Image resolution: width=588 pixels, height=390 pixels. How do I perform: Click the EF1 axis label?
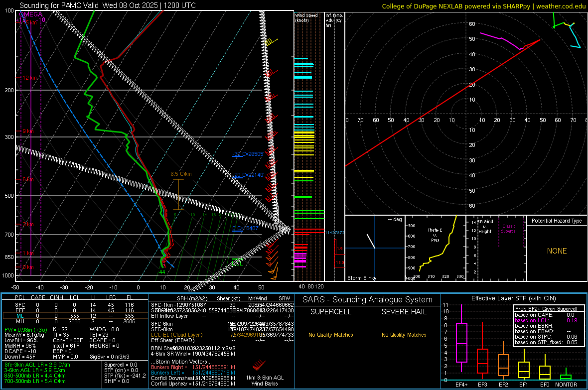click(524, 385)
